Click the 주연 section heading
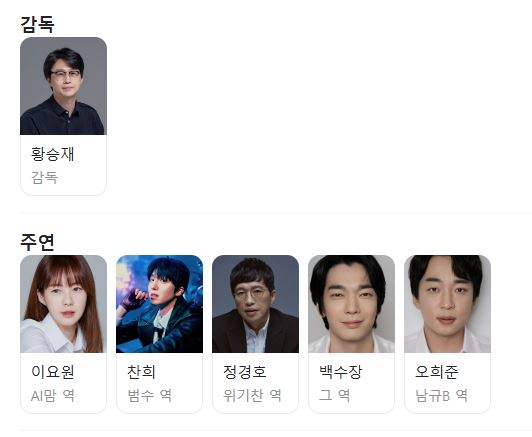Viewport: 532px width, 437px height. tap(37, 242)
